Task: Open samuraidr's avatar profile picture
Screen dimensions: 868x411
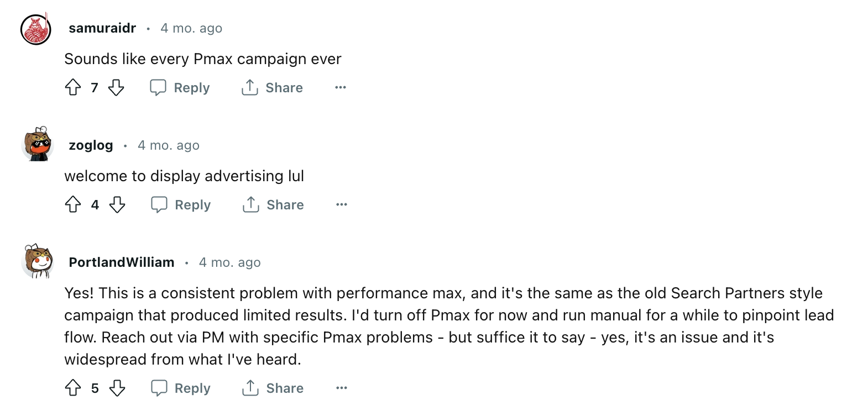Action: coord(36,29)
